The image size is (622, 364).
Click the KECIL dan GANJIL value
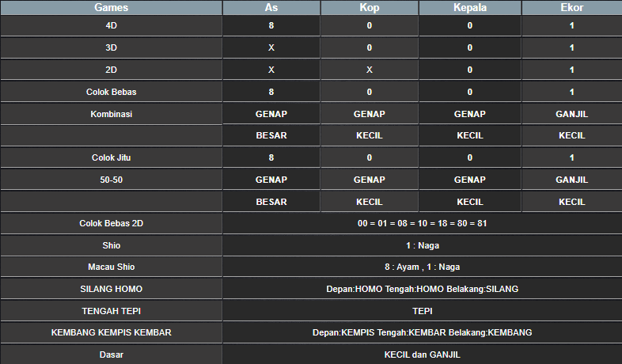tap(422, 355)
